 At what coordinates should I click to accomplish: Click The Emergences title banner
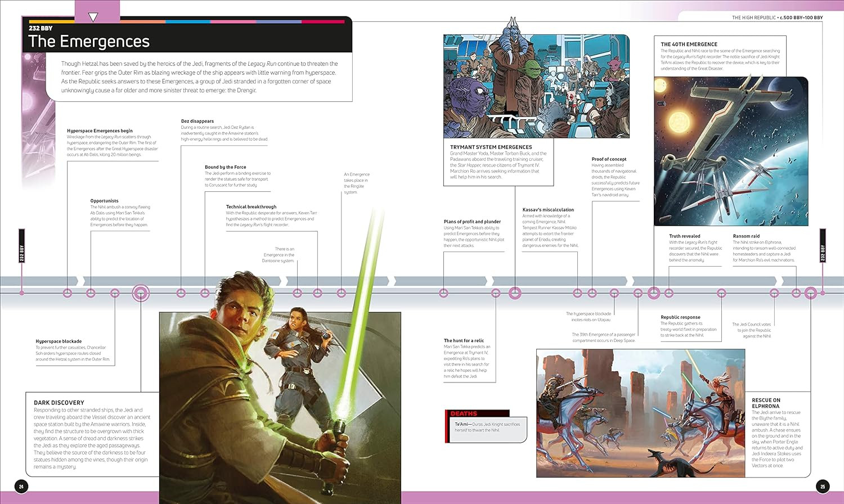click(x=90, y=40)
